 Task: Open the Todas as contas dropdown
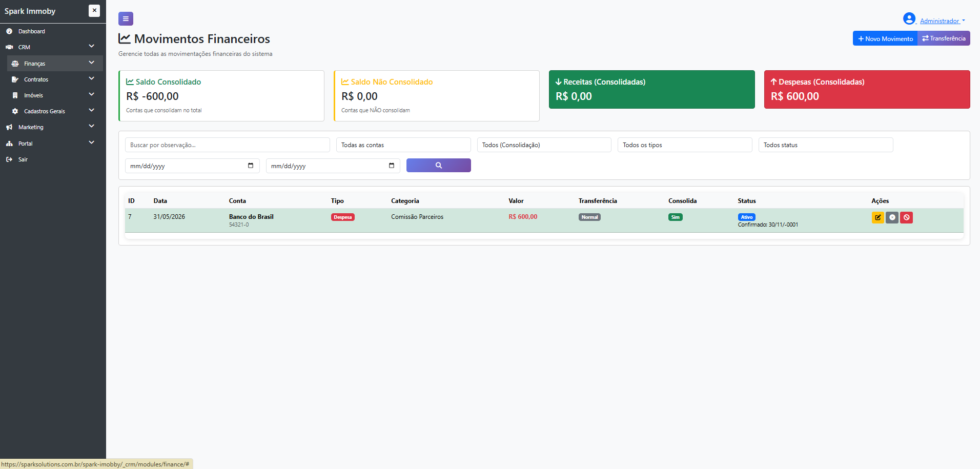[403, 145]
